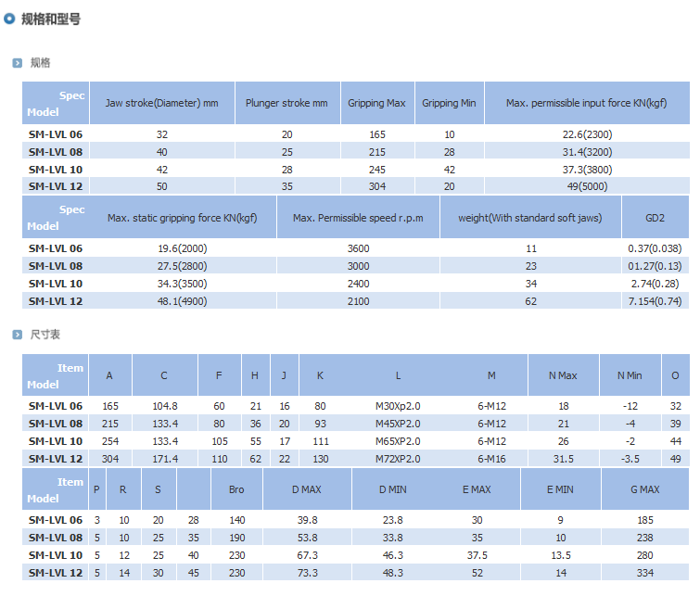Click the N Max column header
This screenshot has width=700, height=596.
[x=563, y=376]
